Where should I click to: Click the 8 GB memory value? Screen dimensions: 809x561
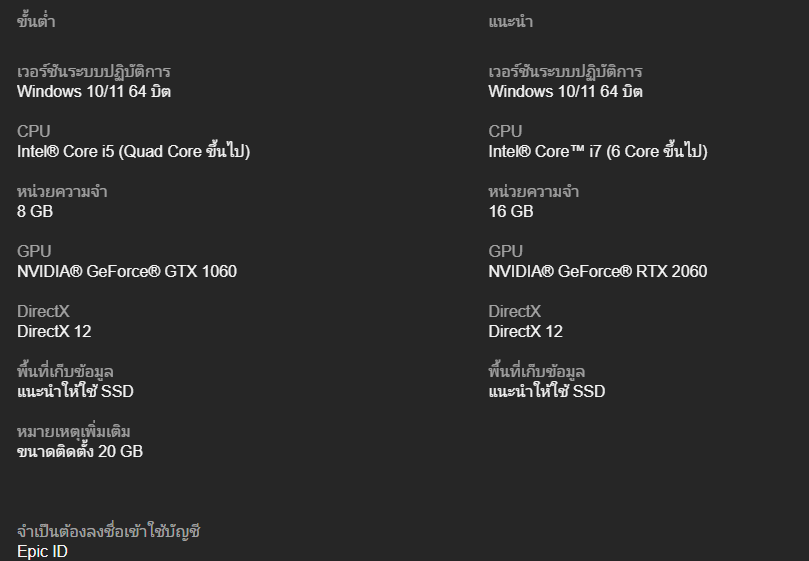pyautogui.click(x=35, y=212)
